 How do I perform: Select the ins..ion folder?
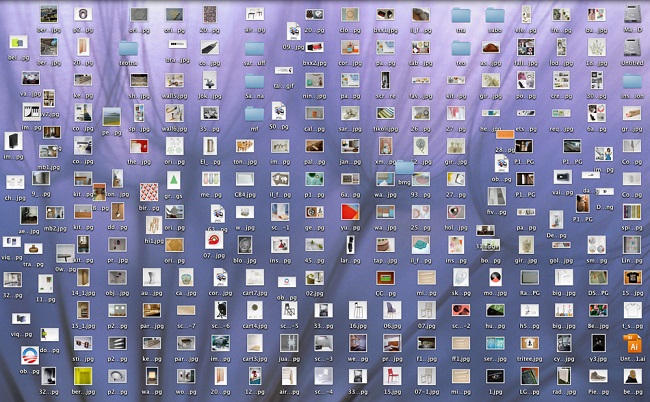point(632,81)
